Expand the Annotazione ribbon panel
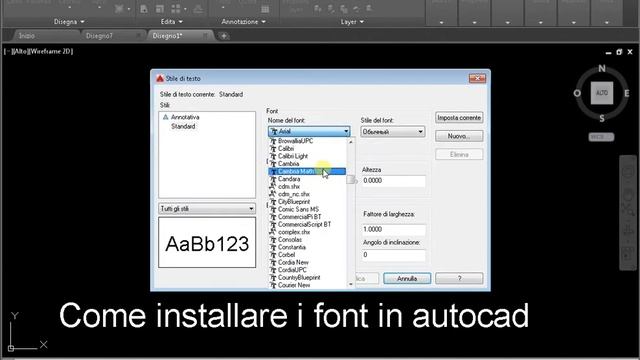 (x=243, y=22)
